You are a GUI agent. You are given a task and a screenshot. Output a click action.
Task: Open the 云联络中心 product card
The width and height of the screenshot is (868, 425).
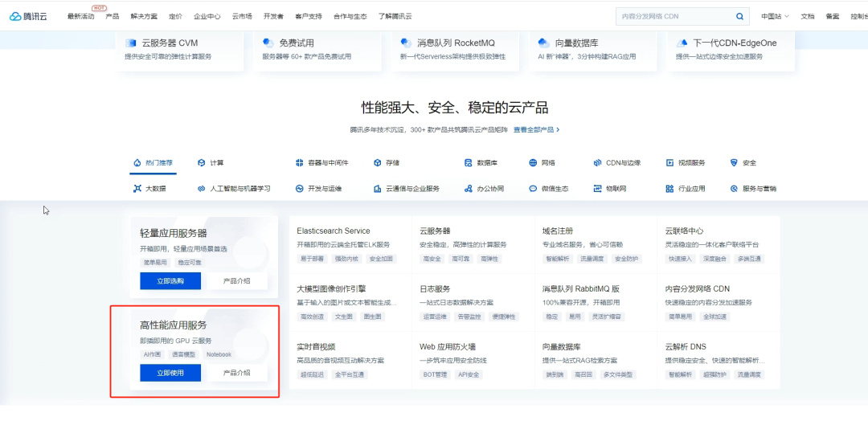click(719, 244)
